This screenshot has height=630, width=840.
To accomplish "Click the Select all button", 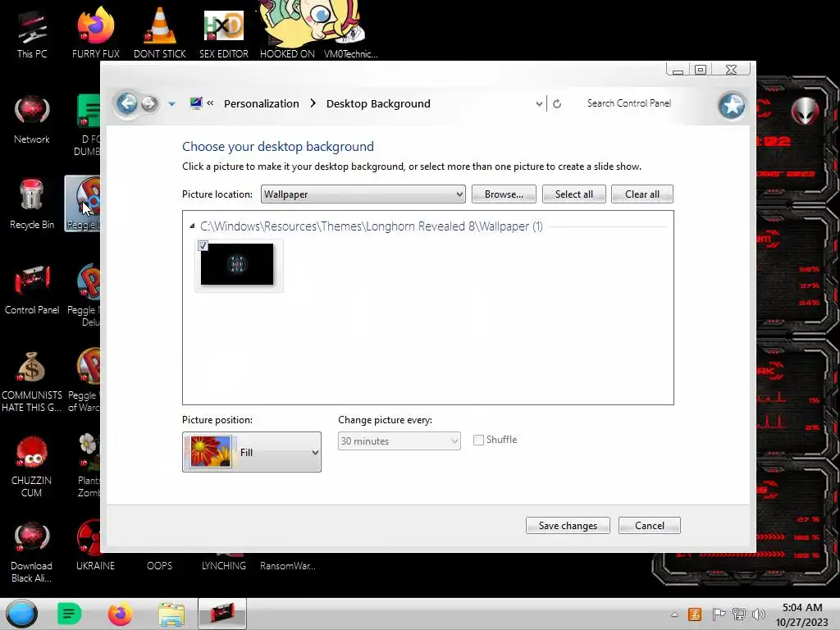I will click(573, 194).
